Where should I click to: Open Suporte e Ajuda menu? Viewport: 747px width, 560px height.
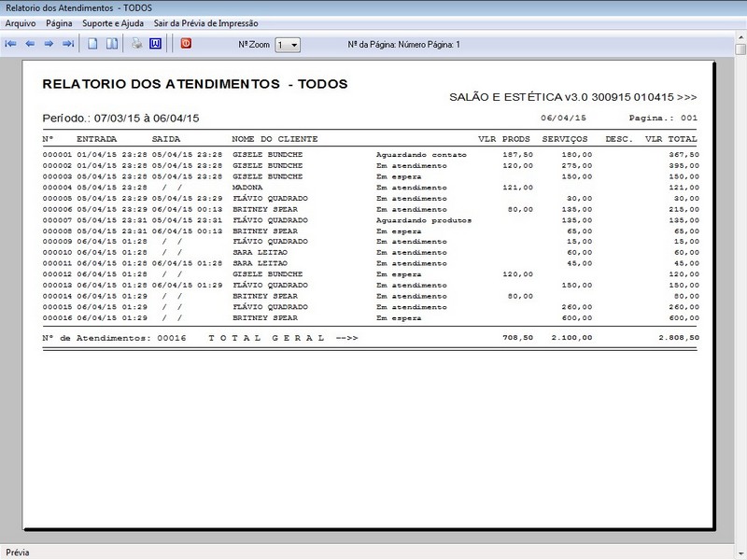click(111, 21)
